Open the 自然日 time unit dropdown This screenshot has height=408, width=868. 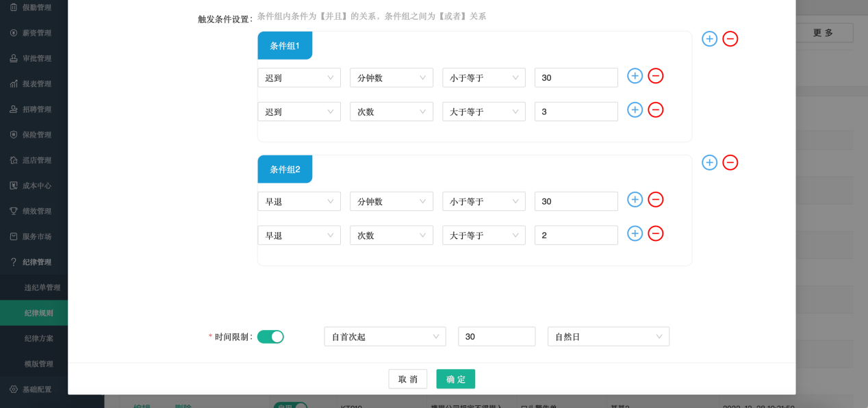tap(608, 336)
